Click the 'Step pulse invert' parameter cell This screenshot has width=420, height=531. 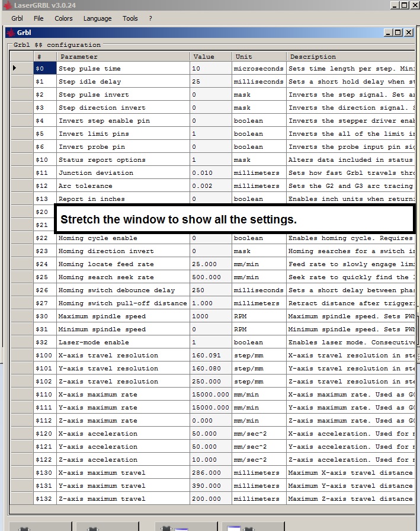coord(123,94)
